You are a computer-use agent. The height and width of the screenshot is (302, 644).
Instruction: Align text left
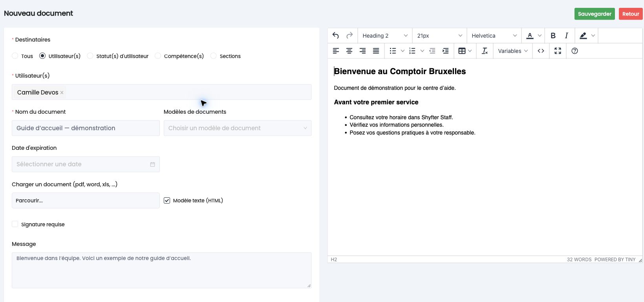click(x=336, y=51)
